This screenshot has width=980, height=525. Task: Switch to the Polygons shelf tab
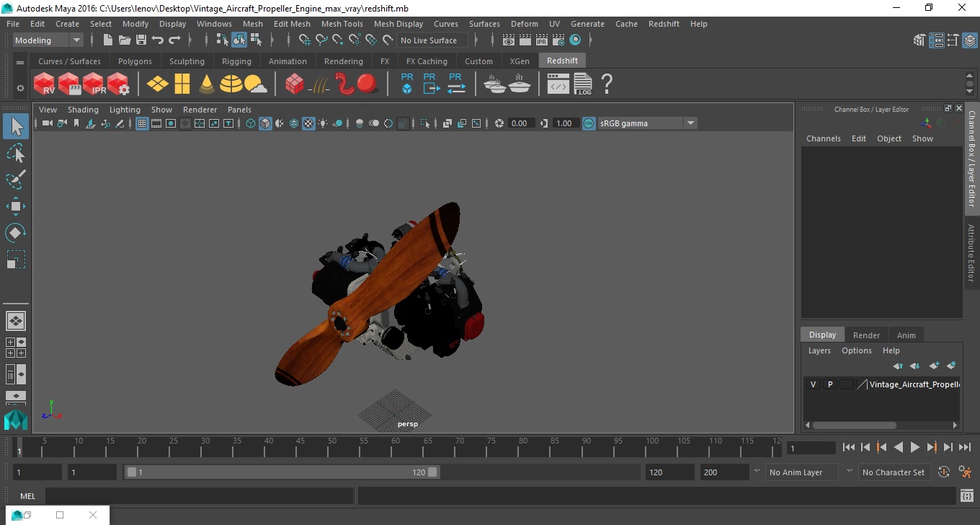point(135,61)
